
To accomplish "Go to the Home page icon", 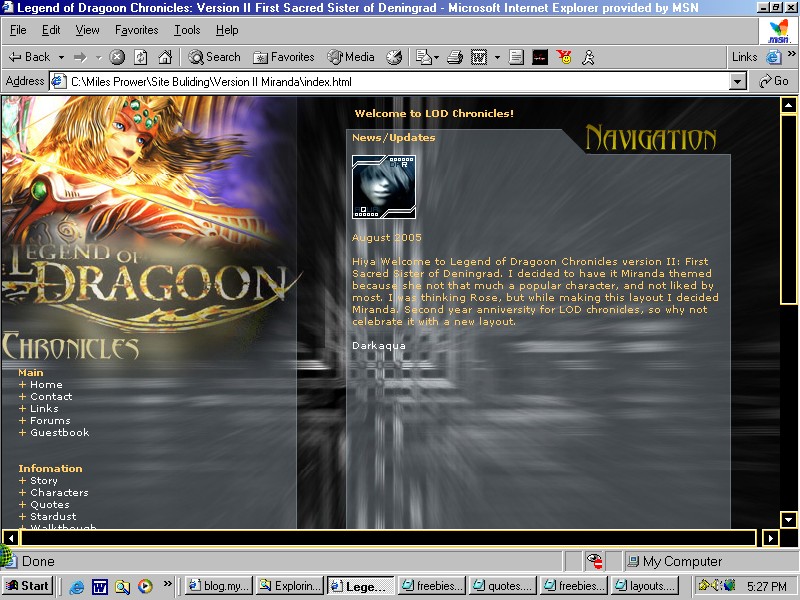I will pos(165,57).
